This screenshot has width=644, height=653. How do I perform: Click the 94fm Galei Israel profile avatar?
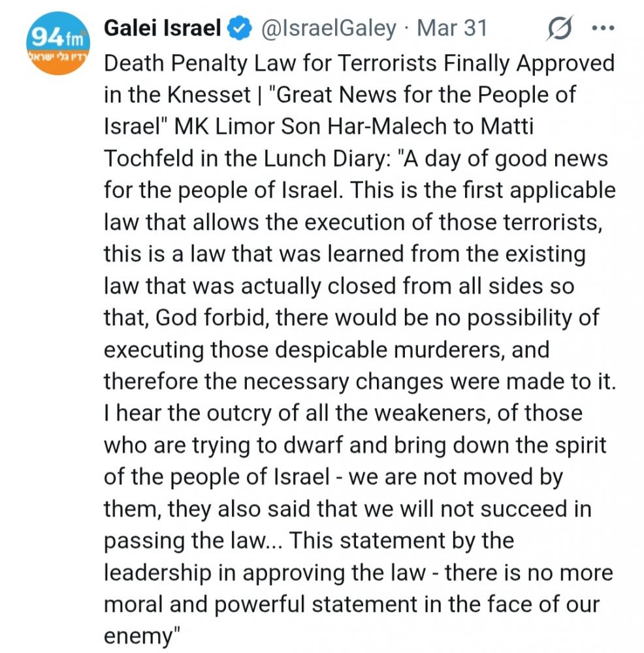[x=57, y=46]
